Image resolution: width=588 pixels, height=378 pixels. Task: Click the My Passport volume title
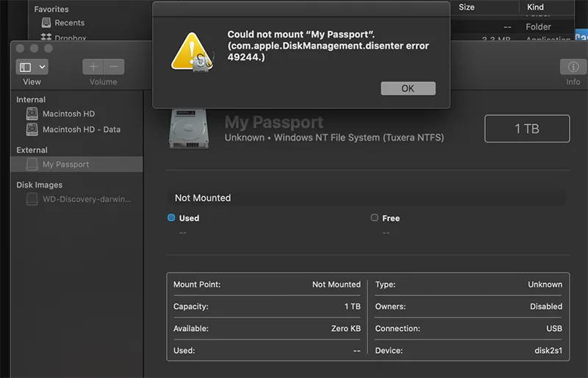click(x=273, y=122)
